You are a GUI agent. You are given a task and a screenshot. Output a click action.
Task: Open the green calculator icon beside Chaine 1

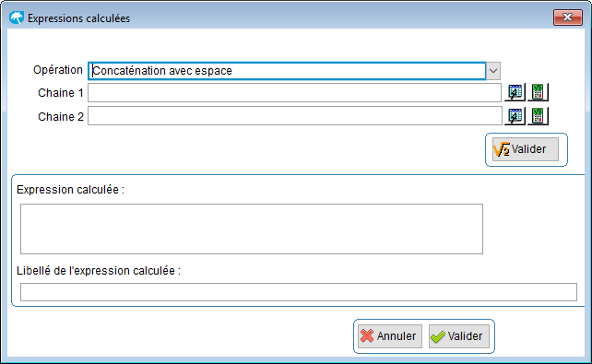coord(538,92)
